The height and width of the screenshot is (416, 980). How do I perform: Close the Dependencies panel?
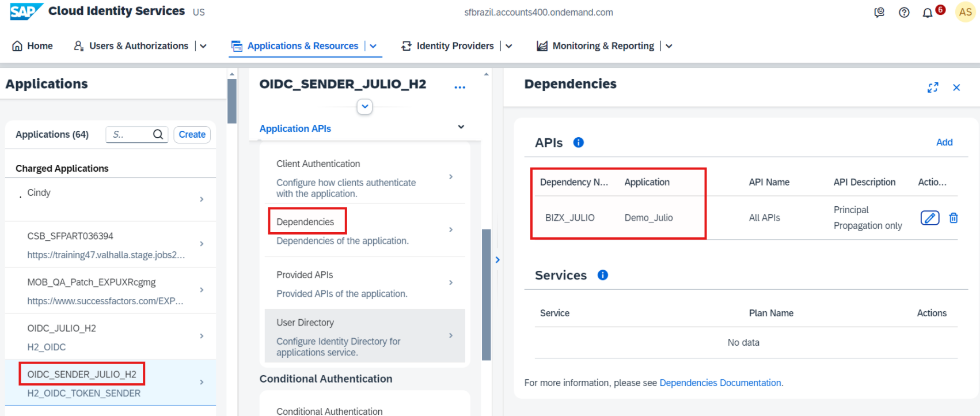point(956,88)
